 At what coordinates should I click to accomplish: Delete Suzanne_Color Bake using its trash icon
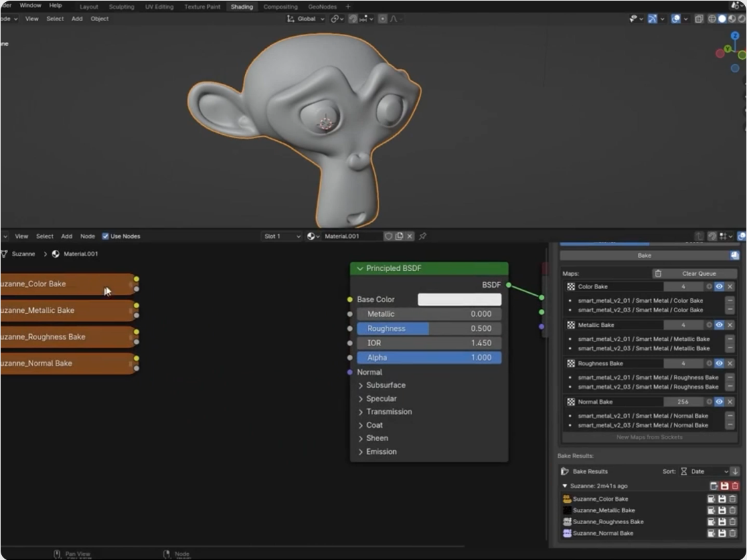[732, 498]
